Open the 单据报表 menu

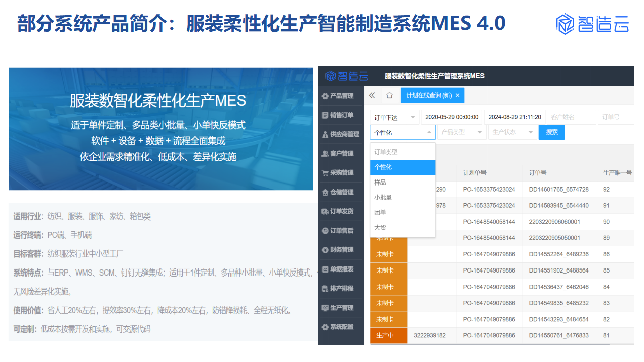340,269
